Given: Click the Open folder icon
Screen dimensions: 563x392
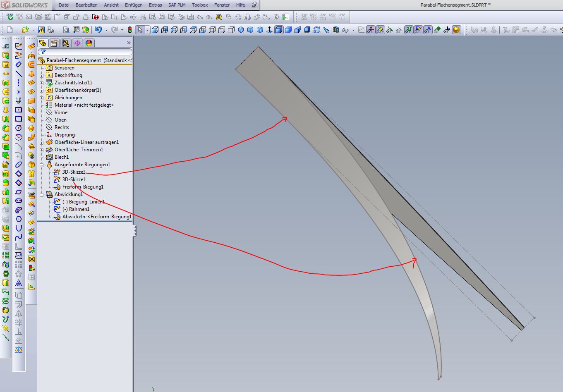Looking at the screenshot, I should coord(25,30).
